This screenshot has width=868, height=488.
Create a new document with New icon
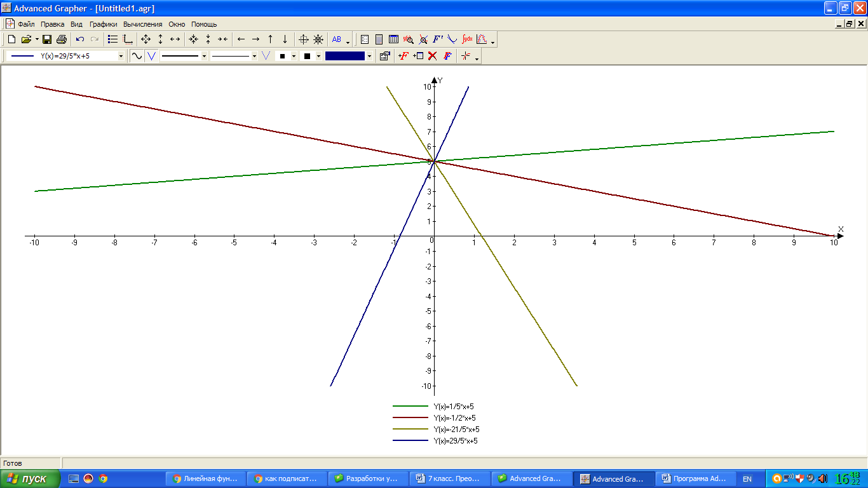[x=11, y=39]
